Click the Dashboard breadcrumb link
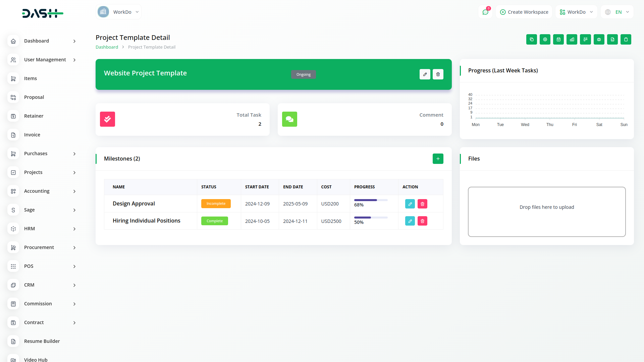This screenshot has width=644, height=362. tap(107, 47)
